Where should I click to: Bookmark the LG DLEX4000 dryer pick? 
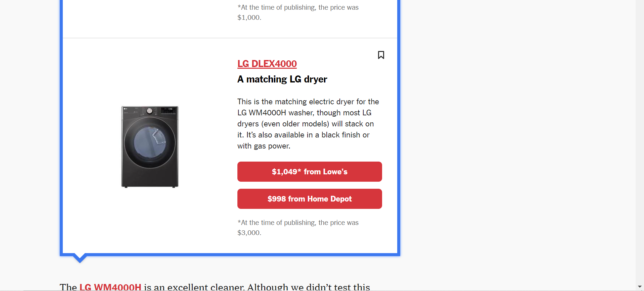point(381,55)
